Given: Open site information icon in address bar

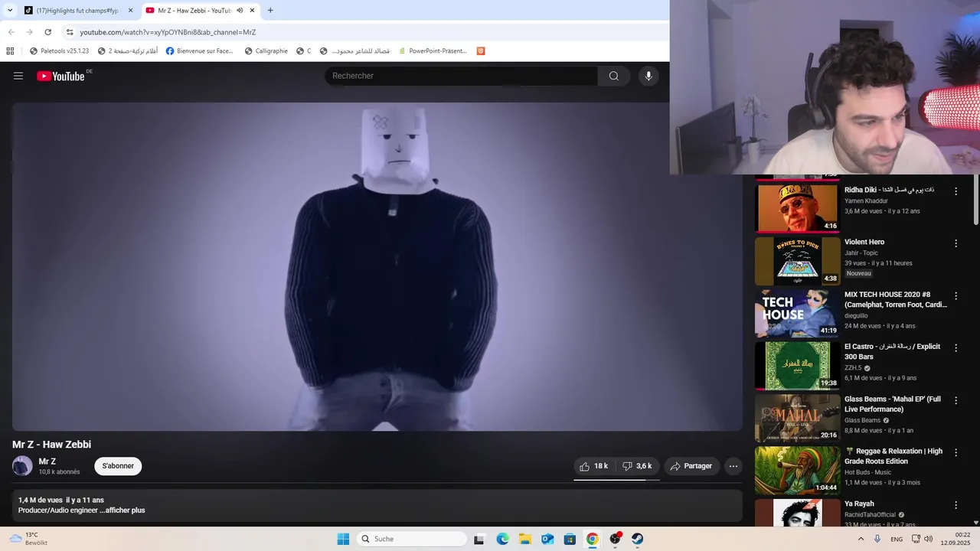Looking at the screenshot, I should click(70, 32).
